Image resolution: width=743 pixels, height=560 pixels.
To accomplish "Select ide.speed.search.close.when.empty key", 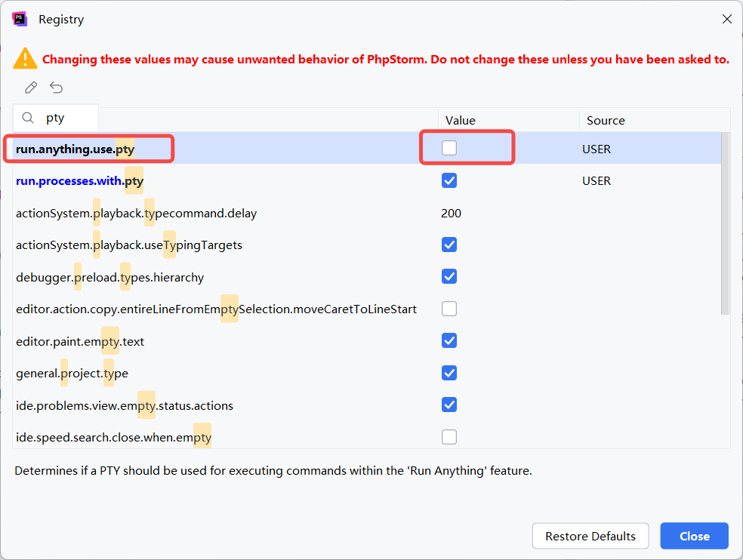I will pyautogui.click(x=114, y=437).
